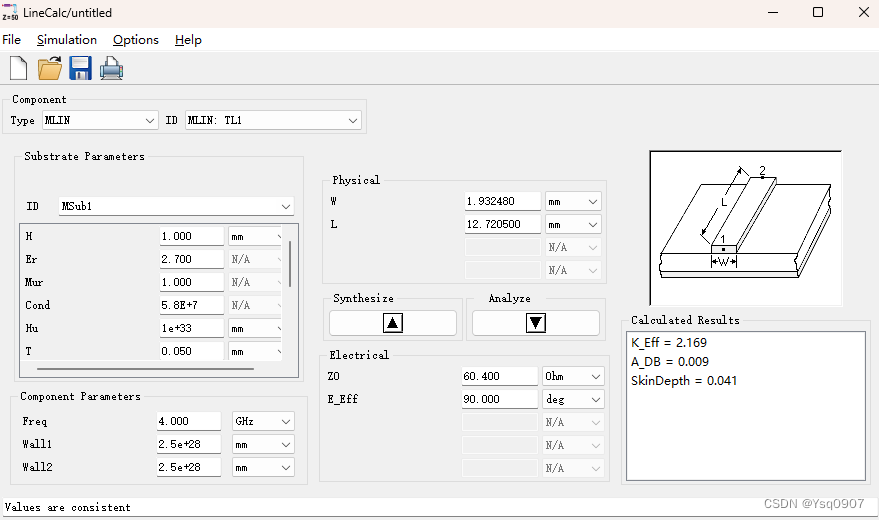Viewport: 879px width, 520px height.
Task: Open the mm unit dropdown for Hu
Action: [x=255, y=328]
